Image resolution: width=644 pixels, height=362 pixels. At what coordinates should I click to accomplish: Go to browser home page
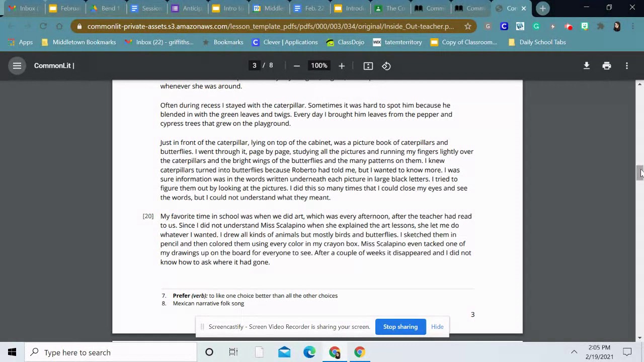[x=59, y=26]
